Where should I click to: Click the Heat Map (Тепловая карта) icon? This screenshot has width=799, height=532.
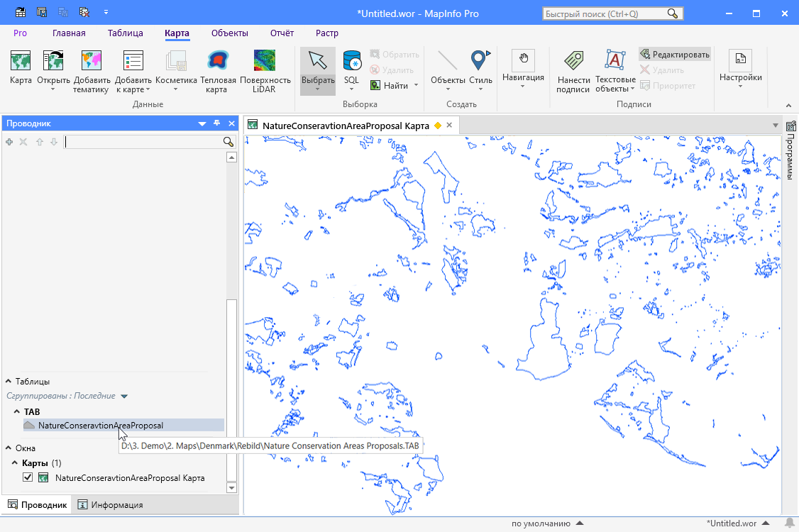pos(217,62)
